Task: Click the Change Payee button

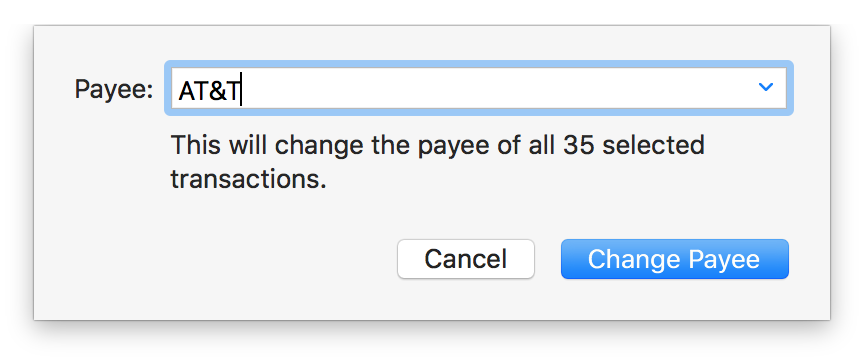Action: [x=674, y=259]
